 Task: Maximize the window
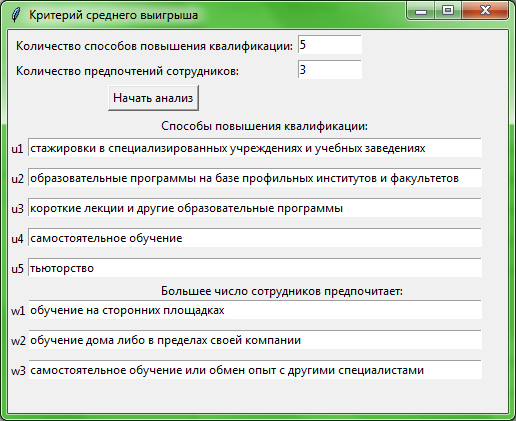coord(448,11)
